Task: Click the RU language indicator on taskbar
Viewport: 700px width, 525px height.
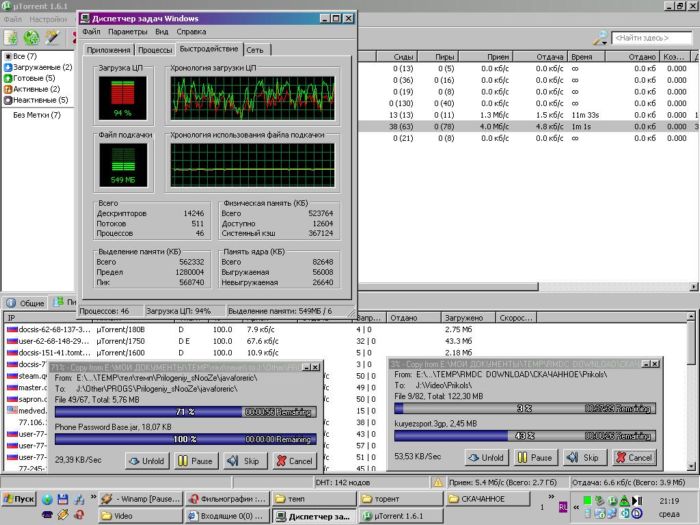Action: coord(563,507)
